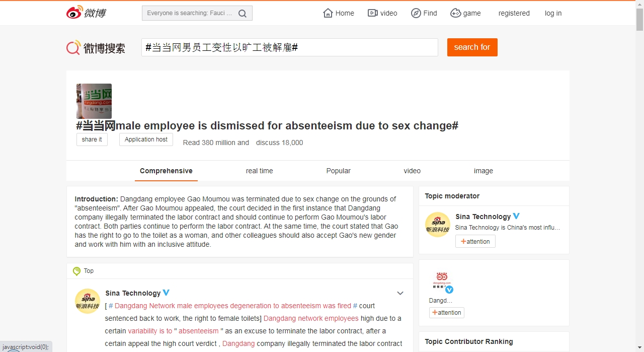This screenshot has width=644, height=352.
Task: Switch to the 'real time' tab
Action: click(260, 171)
